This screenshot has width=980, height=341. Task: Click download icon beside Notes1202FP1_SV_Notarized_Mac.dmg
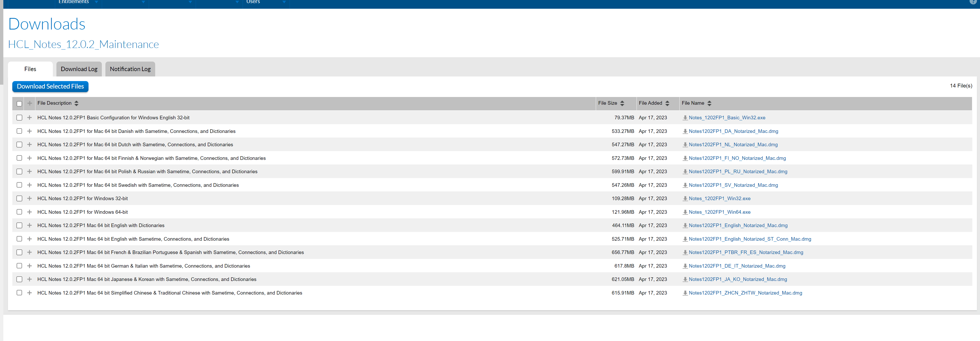tap(685, 185)
